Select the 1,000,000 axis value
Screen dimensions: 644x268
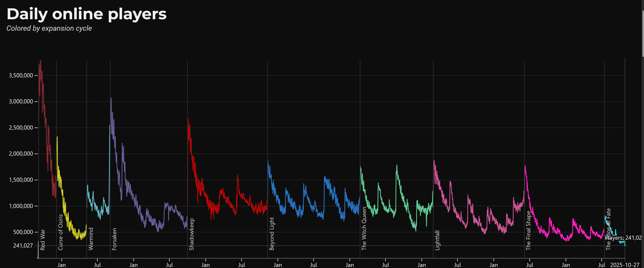21,206
